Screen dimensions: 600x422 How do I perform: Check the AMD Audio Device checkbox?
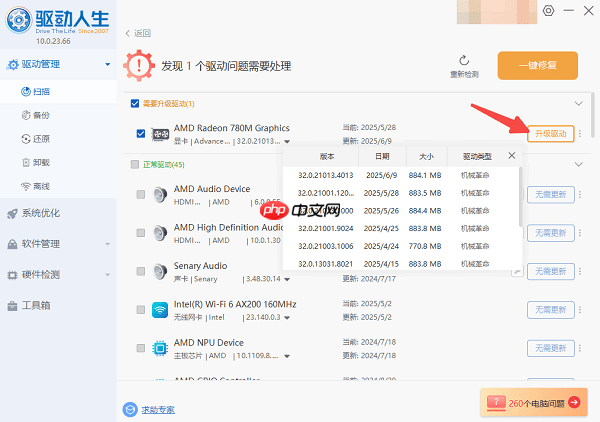coord(141,194)
